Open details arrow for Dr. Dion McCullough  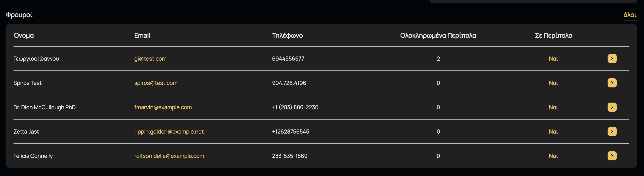click(612, 107)
